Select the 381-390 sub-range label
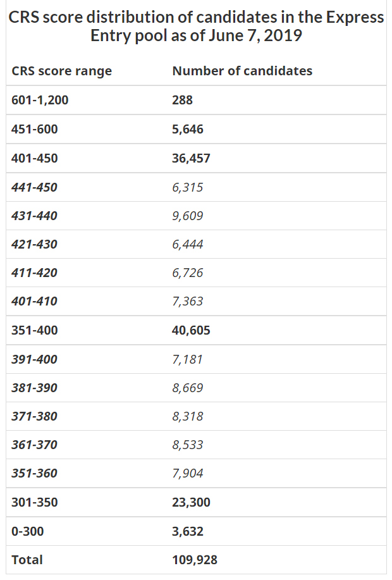Screen dimensions: 392x580 point(34,388)
